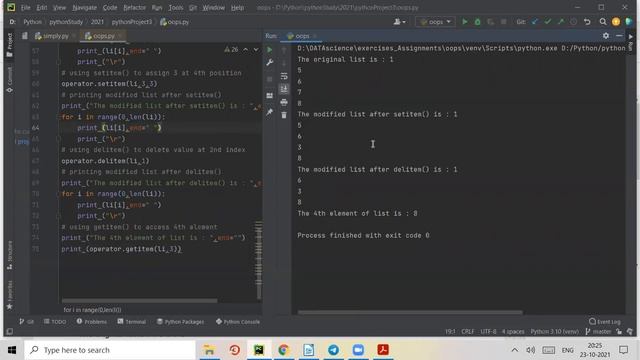Click the Rollback undo arrow icon

tap(587, 22)
